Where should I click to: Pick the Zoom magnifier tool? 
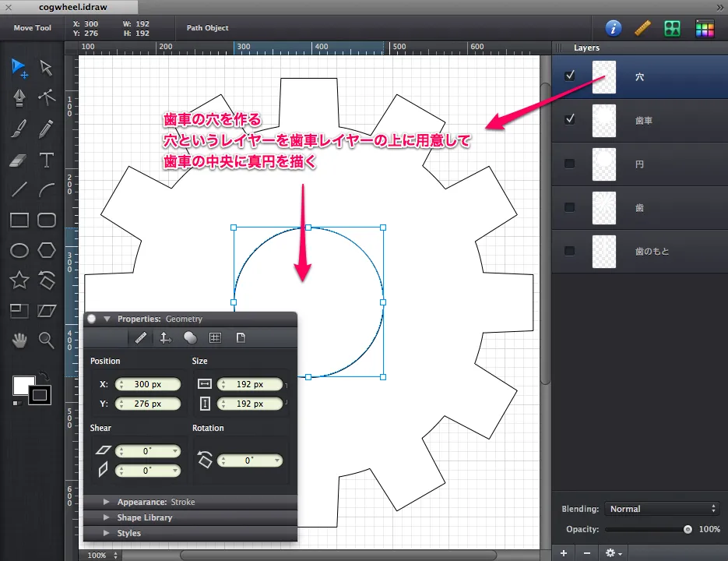pyautogui.click(x=47, y=340)
